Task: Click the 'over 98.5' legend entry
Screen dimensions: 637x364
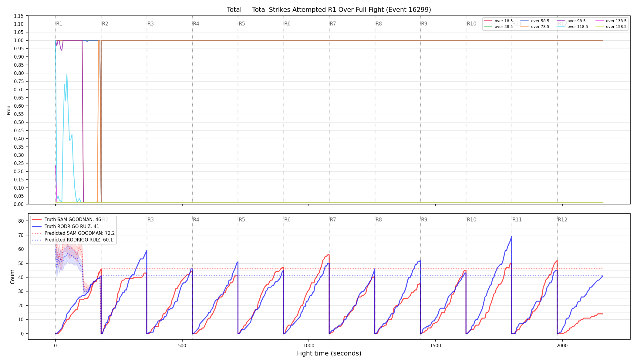Action: tap(571, 21)
